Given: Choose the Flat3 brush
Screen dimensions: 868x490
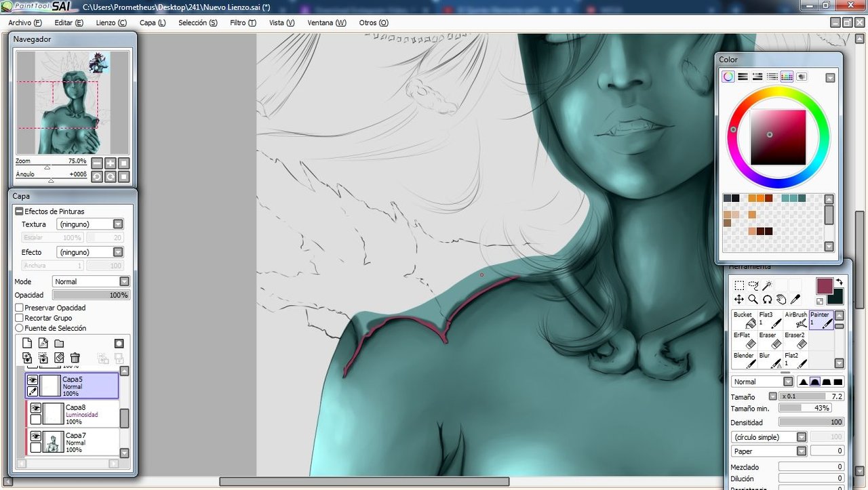Looking at the screenshot, I should click(x=770, y=320).
